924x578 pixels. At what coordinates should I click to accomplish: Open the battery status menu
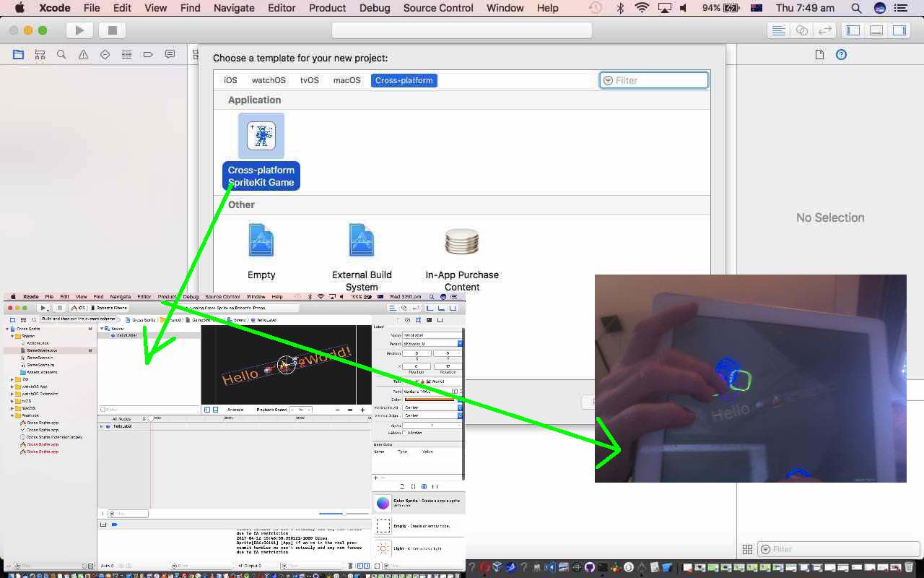click(x=720, y=8)
